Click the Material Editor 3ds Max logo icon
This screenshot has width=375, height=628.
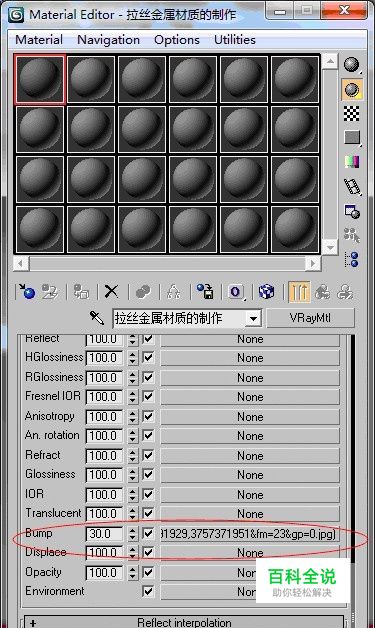[x=17, y=15]
